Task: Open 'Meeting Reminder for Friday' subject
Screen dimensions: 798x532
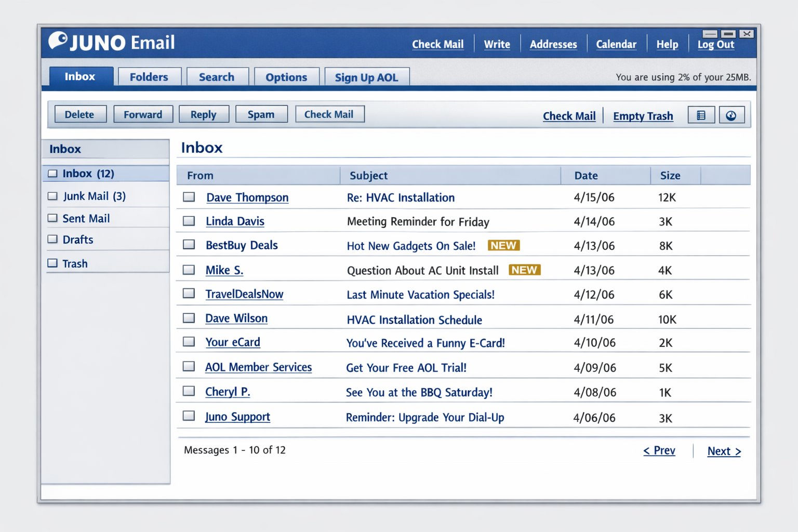Action: (418, 222)
